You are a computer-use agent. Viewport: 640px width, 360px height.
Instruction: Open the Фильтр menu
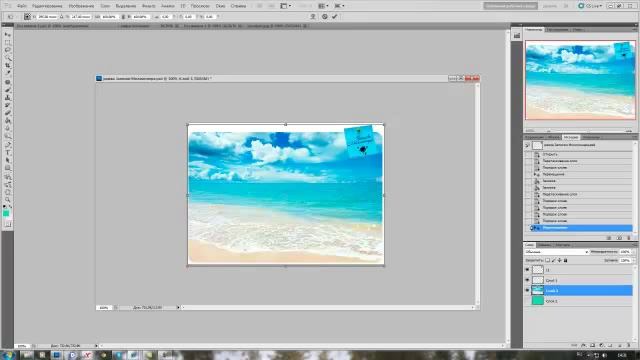tap(149, 6)
